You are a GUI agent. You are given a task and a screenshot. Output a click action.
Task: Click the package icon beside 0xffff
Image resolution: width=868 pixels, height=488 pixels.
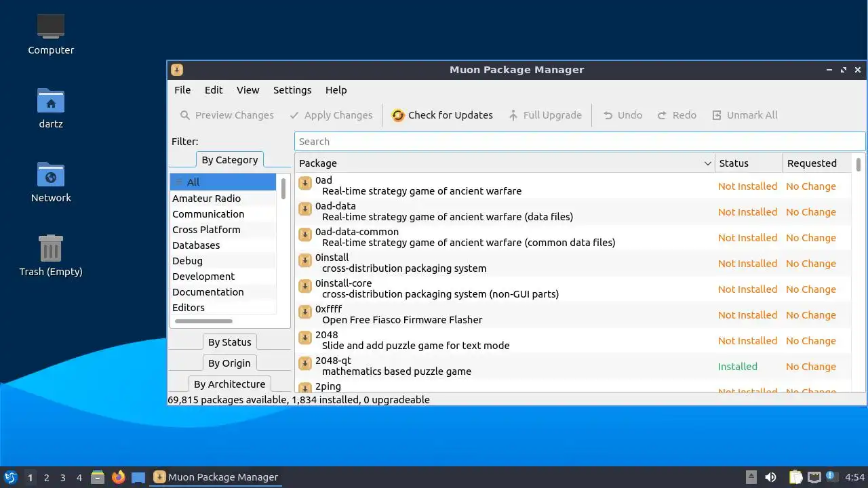tap(305, 312)
